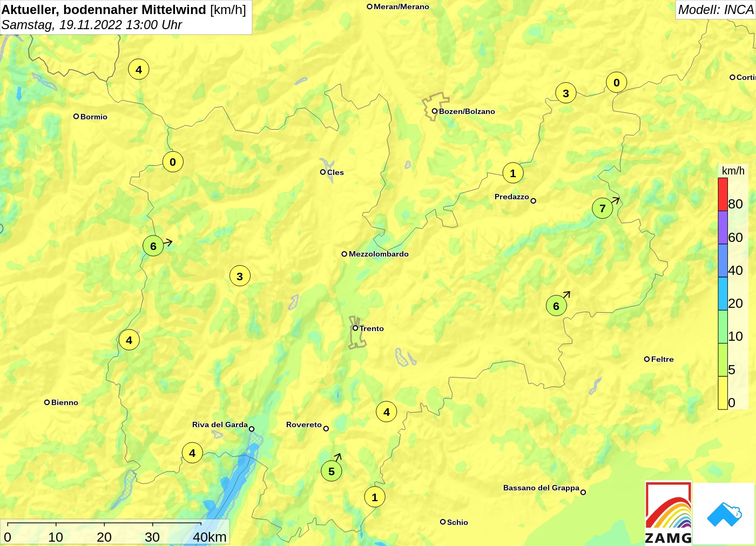Click the 'Aktueller, bodennaher Mittelwind' title
This screenshot has height=546, width=756.
pos(104,10)
